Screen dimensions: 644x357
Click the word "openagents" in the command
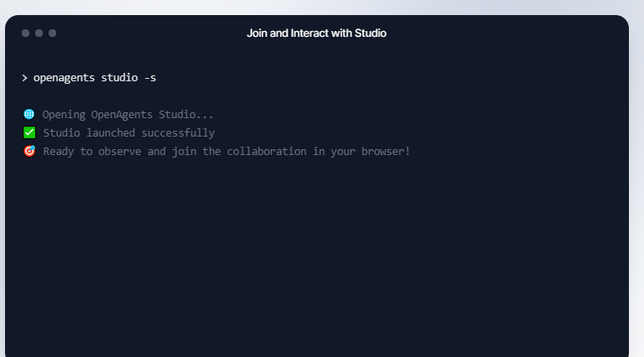64,78
